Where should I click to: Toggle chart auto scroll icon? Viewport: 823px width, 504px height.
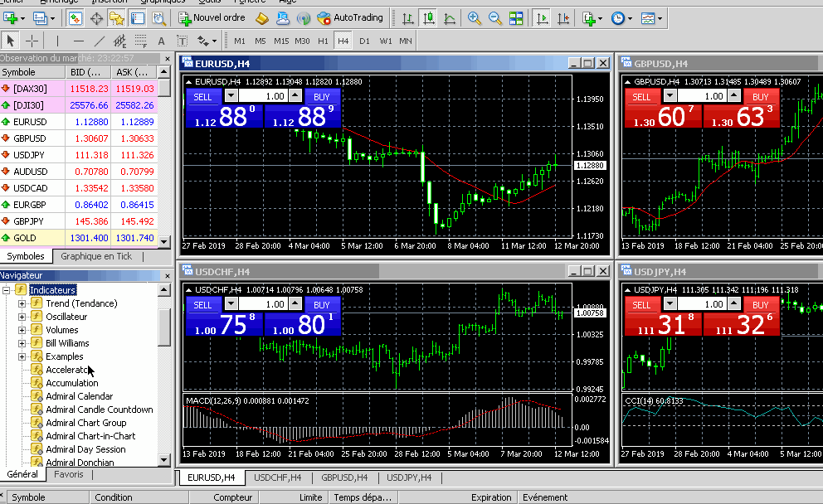[x=542, y=18]
